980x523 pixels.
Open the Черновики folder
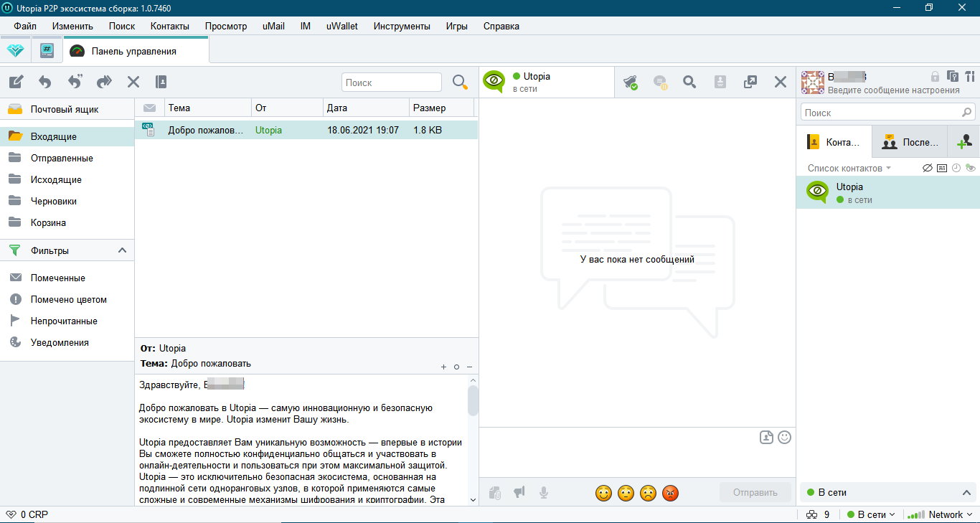point(67,201)
